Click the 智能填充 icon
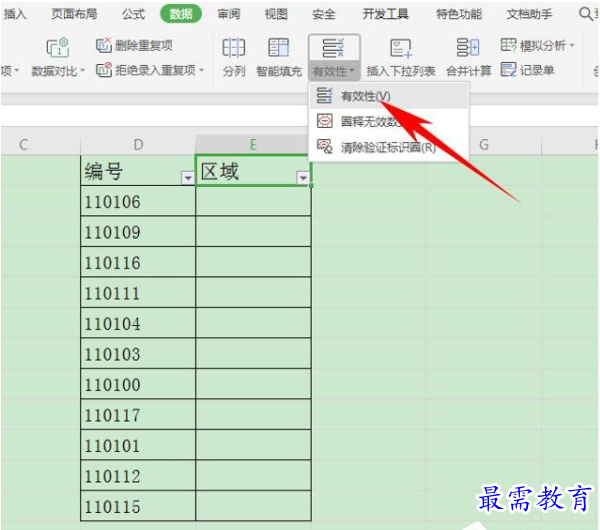 [x=279, y=48]
